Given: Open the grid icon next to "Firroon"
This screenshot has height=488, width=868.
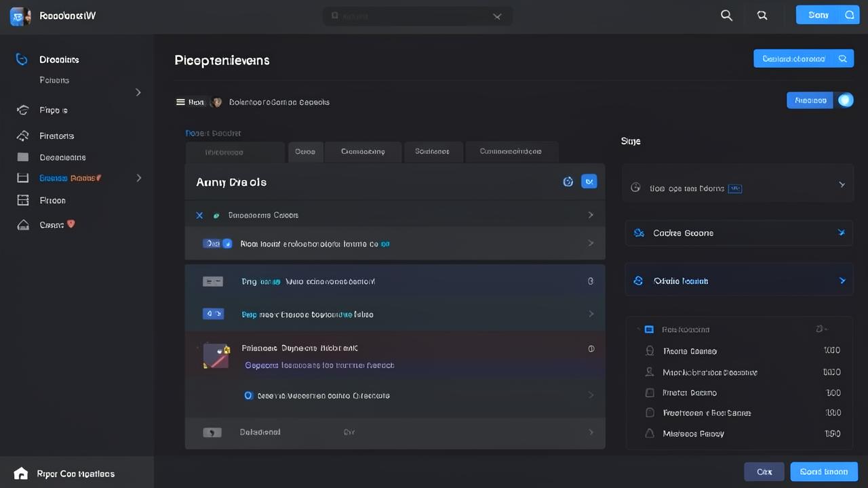Looking at the screenshot, I should pos(23,200).
